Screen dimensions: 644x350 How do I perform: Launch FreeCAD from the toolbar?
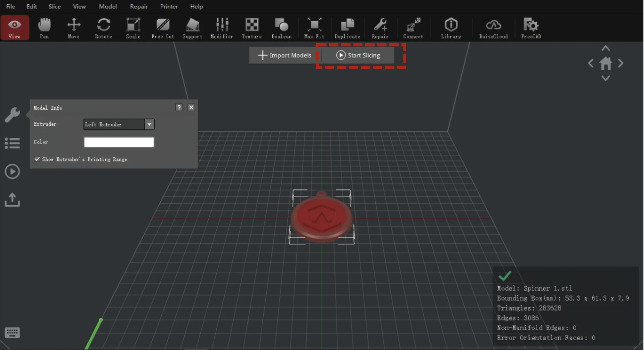coord(531,28)
